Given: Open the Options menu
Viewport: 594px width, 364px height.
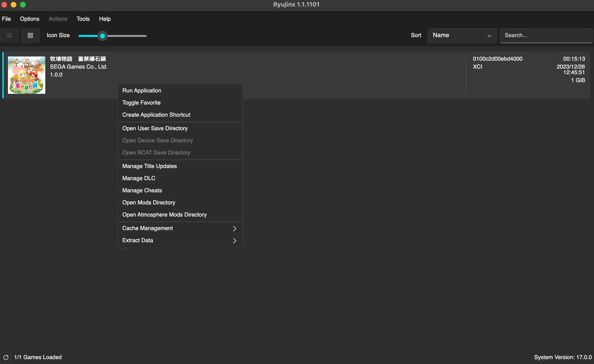Looking at the screenshot, I should coord(29,18).
